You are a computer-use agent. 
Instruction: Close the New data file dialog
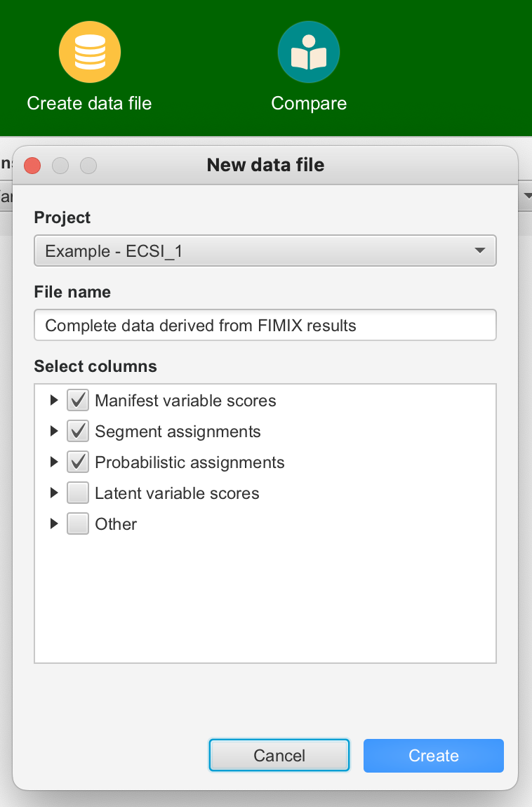(32, 166)
